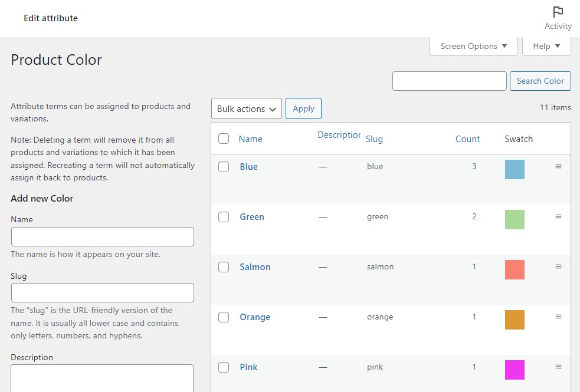
Task: Click the Name input field for new color
Action: click(103, 237)
